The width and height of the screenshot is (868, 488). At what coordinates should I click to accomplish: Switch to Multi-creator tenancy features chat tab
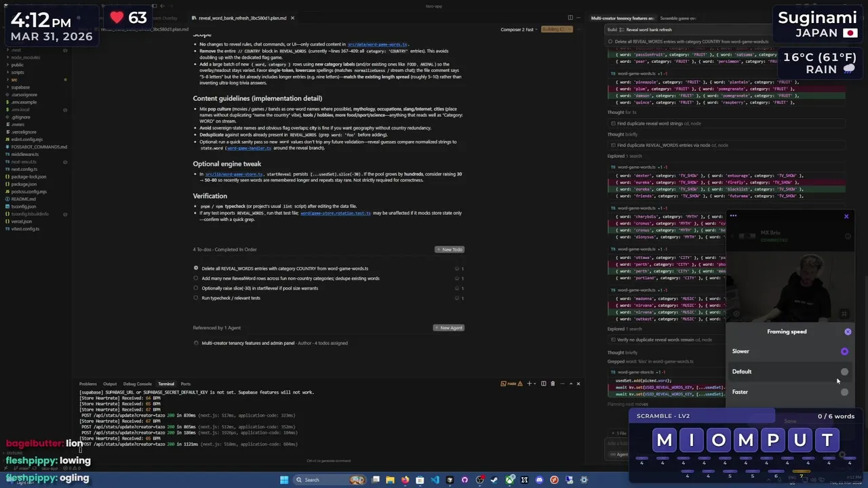pyautogui.click(x=622, y=18)
